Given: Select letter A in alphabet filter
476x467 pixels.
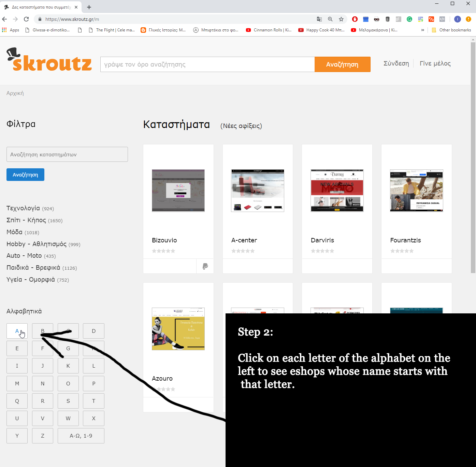Looking at the screenshot, I should 17,331.
